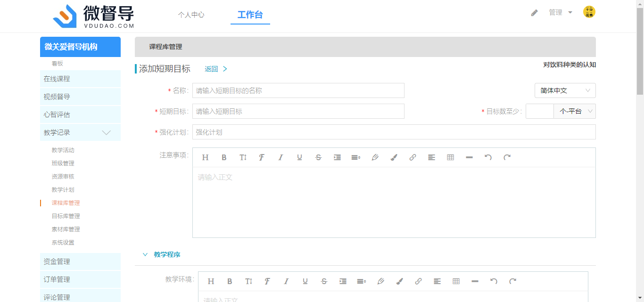The height and width of the screenshot is (302, 644).
Task: Open the 简体中文 language dropdown
Action: pyautogui.click(x=565, y=90)
